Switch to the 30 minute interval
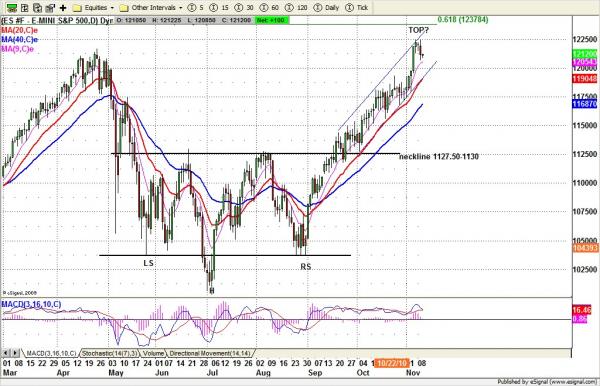600x386 pixels. pyautogui.click(x=244, y=8)
